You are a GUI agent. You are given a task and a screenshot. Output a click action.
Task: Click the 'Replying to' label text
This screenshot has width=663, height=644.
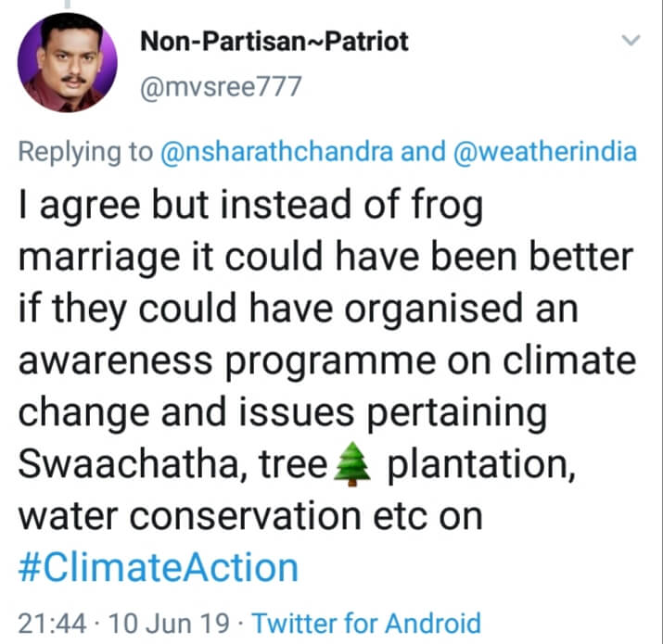[x=85, y=153]
